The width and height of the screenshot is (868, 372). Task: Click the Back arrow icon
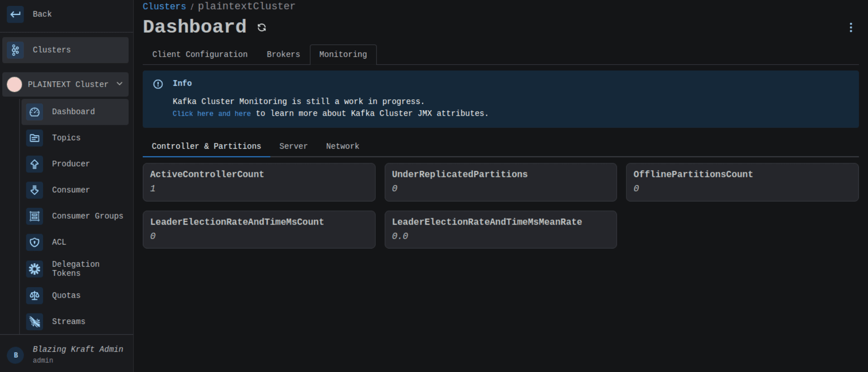click(x=15, y=14)
